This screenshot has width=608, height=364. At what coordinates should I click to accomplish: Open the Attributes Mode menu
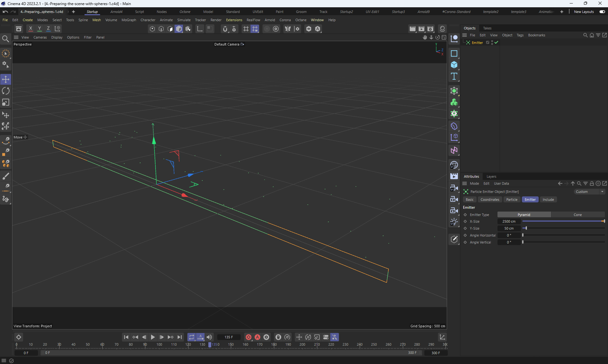tap(474, 183)
